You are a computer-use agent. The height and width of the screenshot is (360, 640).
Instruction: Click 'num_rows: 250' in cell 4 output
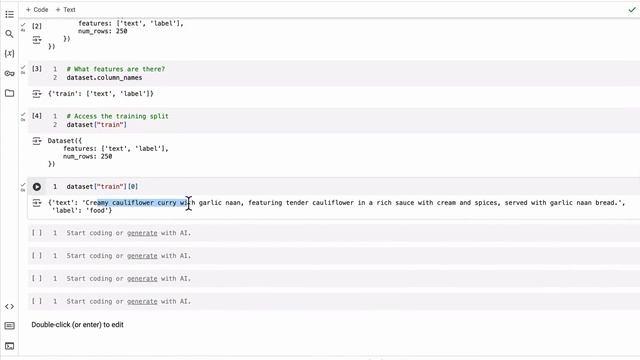(x=87, y=156)
